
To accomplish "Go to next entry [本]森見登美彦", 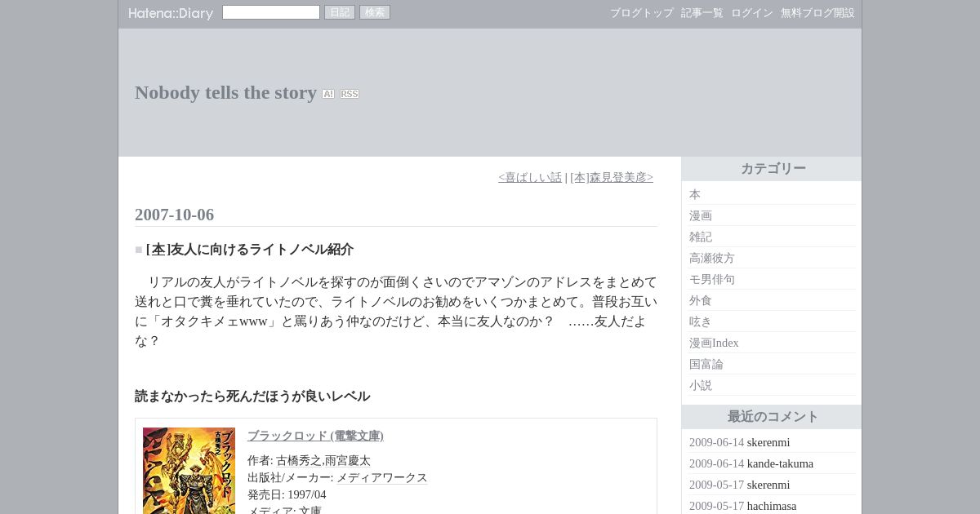I will (612, 177).
